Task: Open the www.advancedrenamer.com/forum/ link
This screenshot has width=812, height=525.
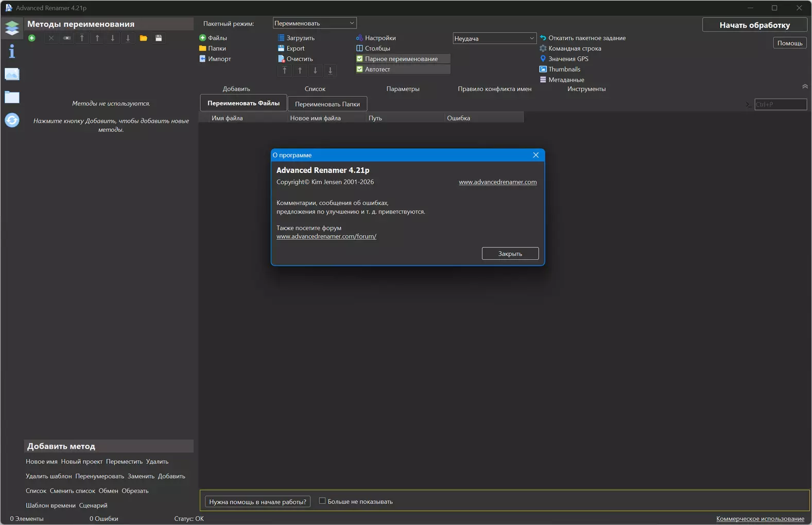Action: (x=326, y=236)
